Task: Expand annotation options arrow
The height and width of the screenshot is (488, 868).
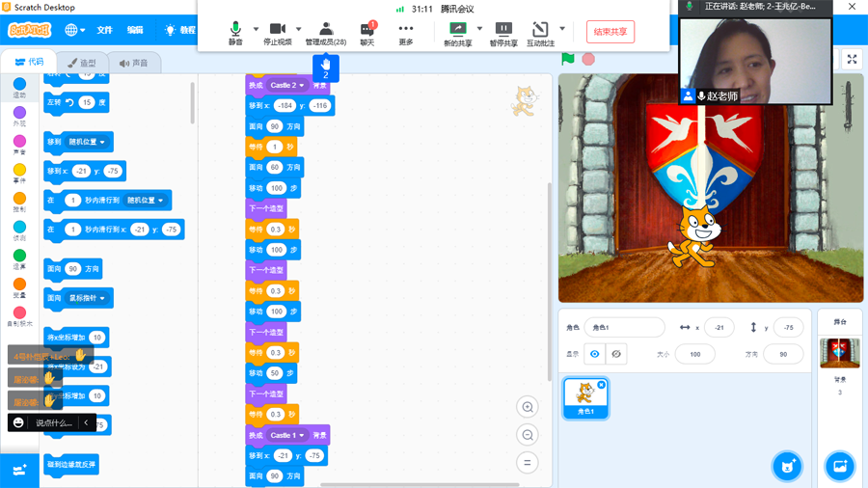Action: (x=562, y=29)
